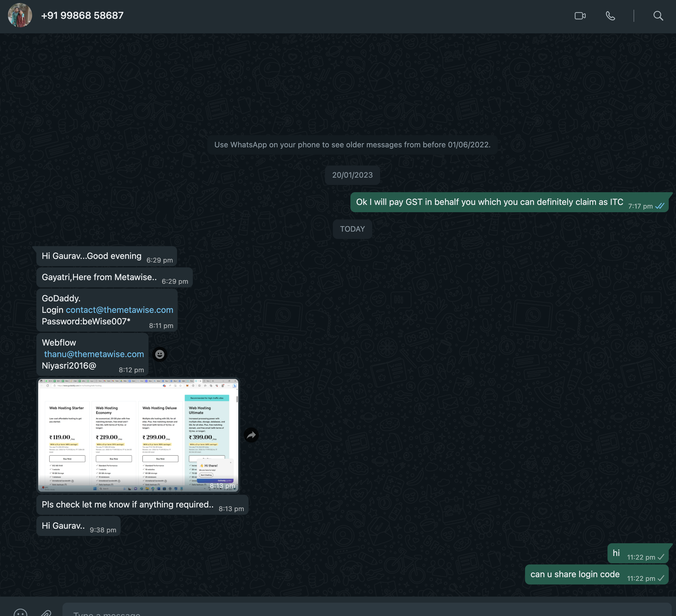Search messages in this chat
The width and height of the screenshot is (676, 616).
(658, 16)
